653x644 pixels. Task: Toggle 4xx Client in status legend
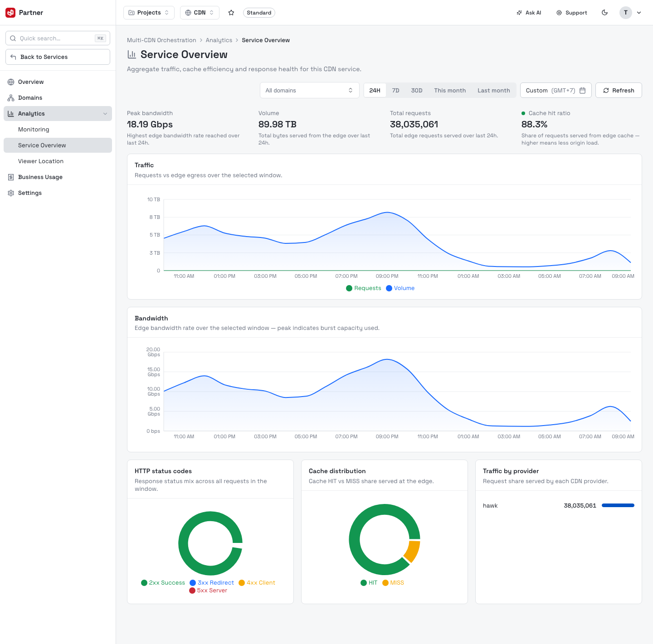pos(257,583)
